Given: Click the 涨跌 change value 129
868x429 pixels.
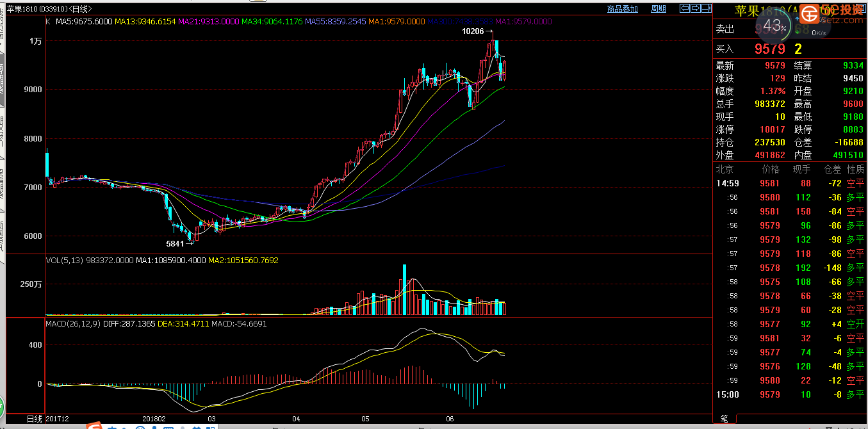Looking at the screenshot, I should (777, 78).
